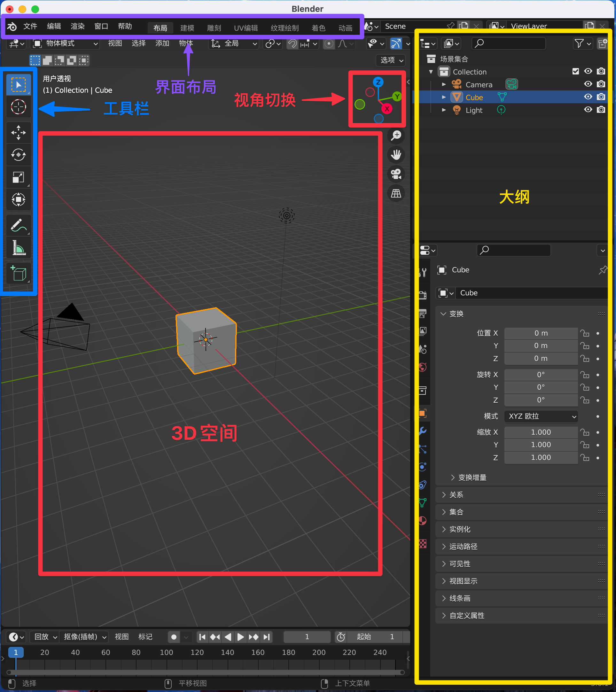Image resolution: width=616 pixels, height=692 pixels.
Task: Select the Scale tool icon
Action: point(18,177)
